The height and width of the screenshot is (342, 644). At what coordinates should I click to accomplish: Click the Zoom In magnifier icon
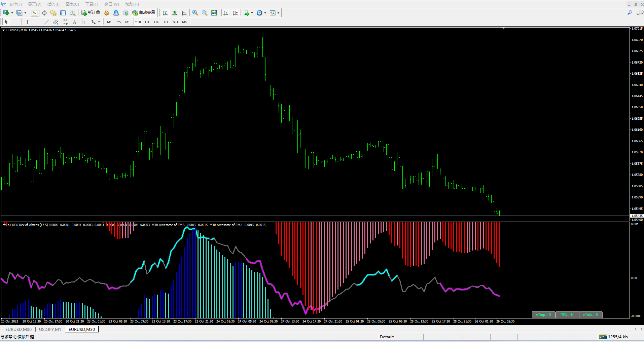coord(195,13)
